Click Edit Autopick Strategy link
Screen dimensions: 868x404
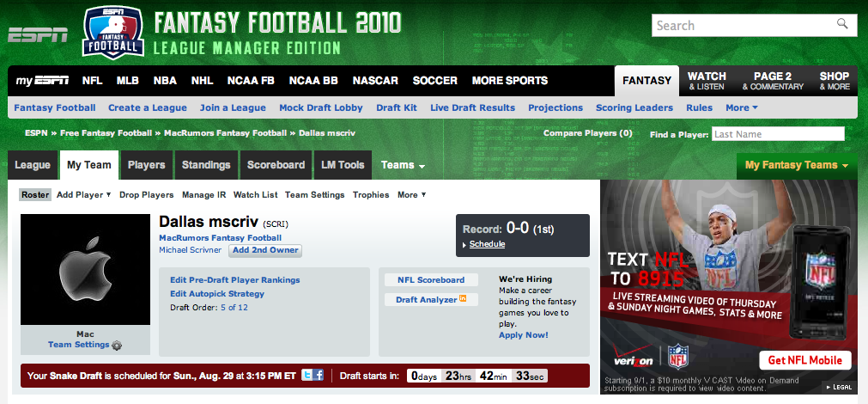click(x=217, y=294)
